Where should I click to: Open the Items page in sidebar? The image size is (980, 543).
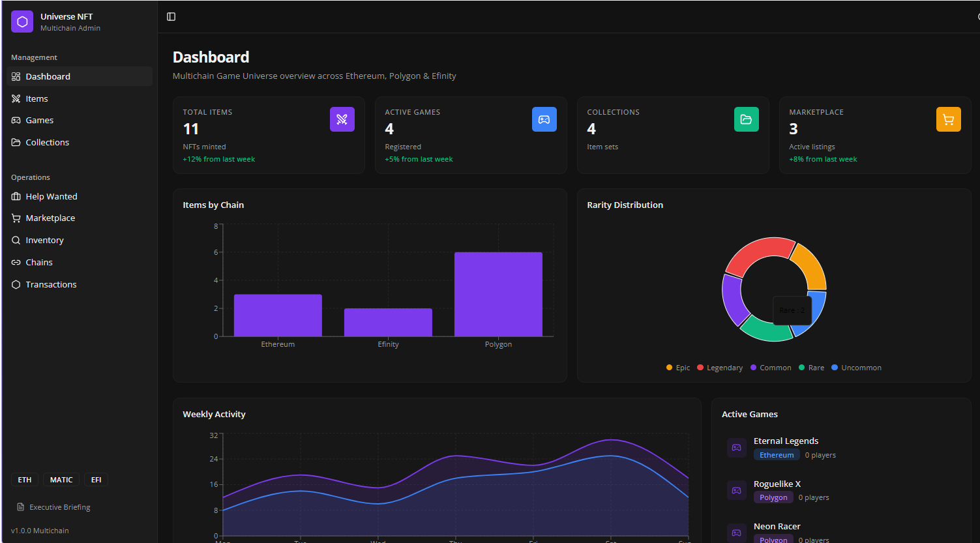(37, 99)
